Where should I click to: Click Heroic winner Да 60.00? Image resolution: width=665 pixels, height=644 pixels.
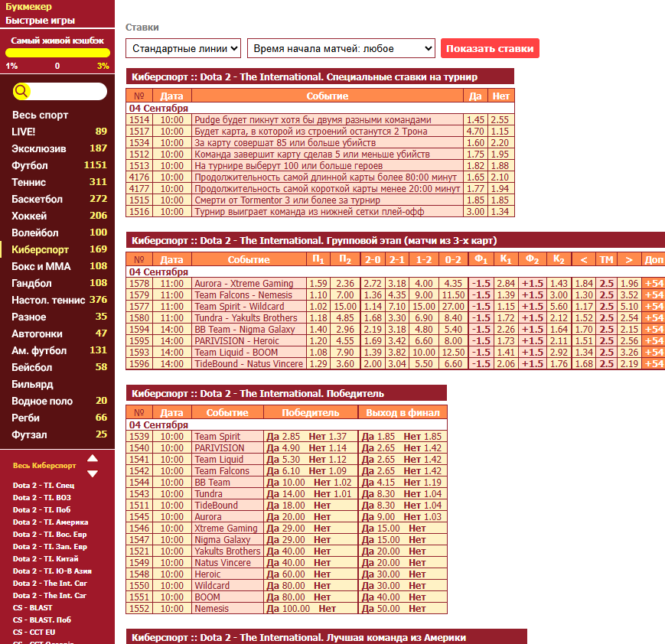(x=286, y=574)
